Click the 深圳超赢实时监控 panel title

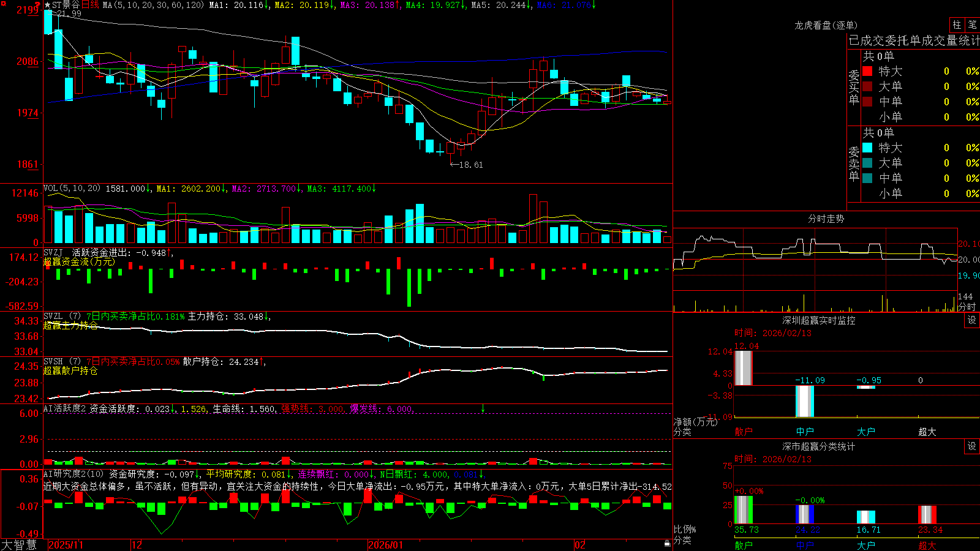point(819,320)
